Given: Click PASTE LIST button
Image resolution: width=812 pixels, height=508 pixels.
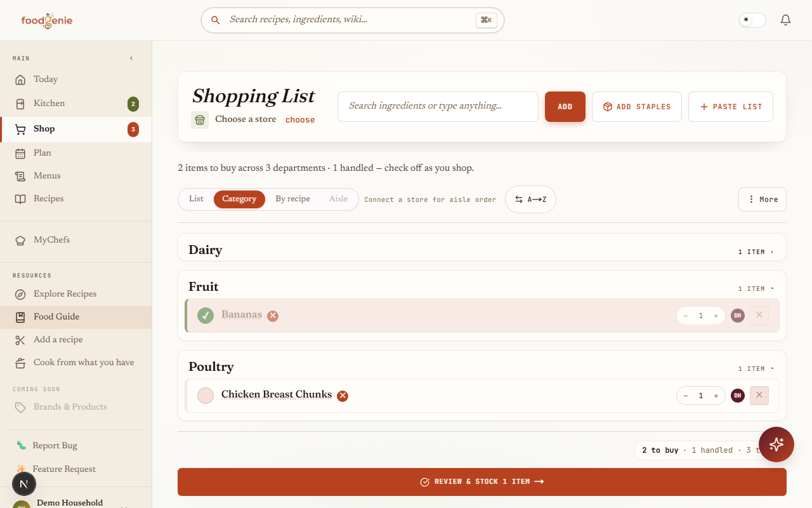Looking at the screenshot, I should point(731,107).
